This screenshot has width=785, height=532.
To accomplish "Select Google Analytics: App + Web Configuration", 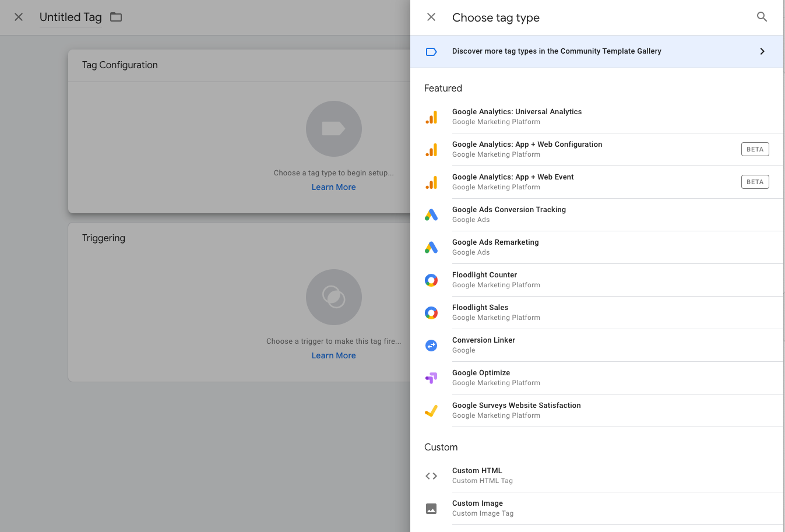I will (x=597, y=150).
